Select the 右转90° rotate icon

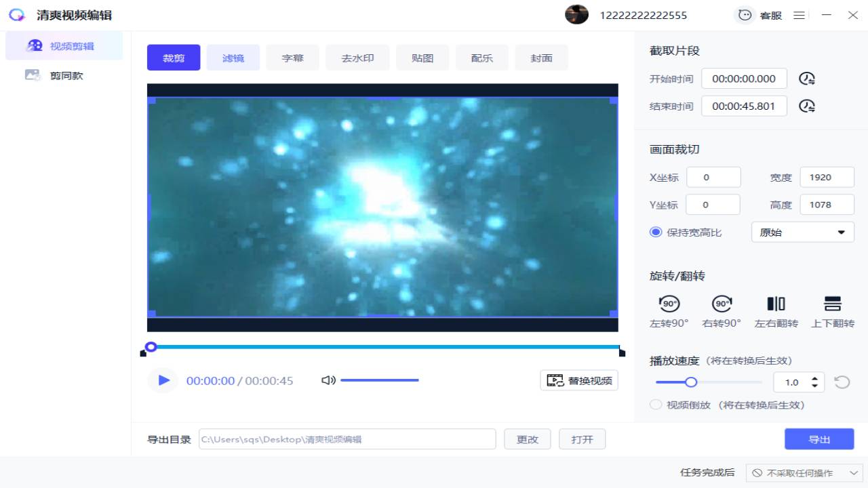pos(722,304)
